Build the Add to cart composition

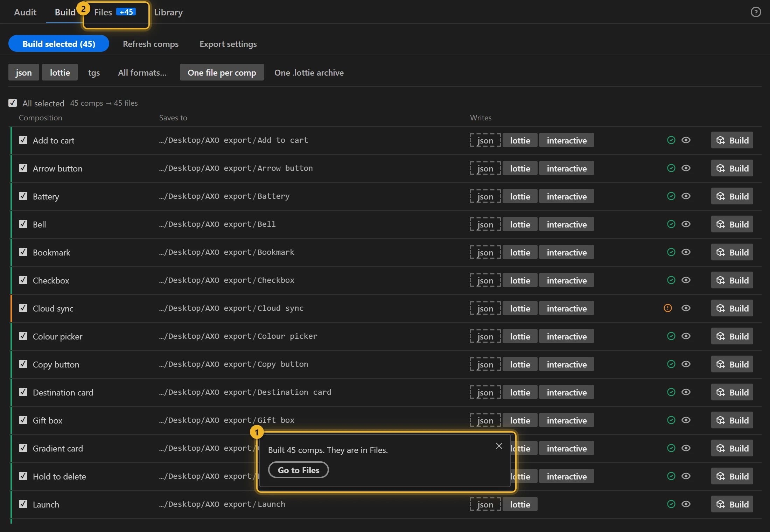click(x=732, y=140)
